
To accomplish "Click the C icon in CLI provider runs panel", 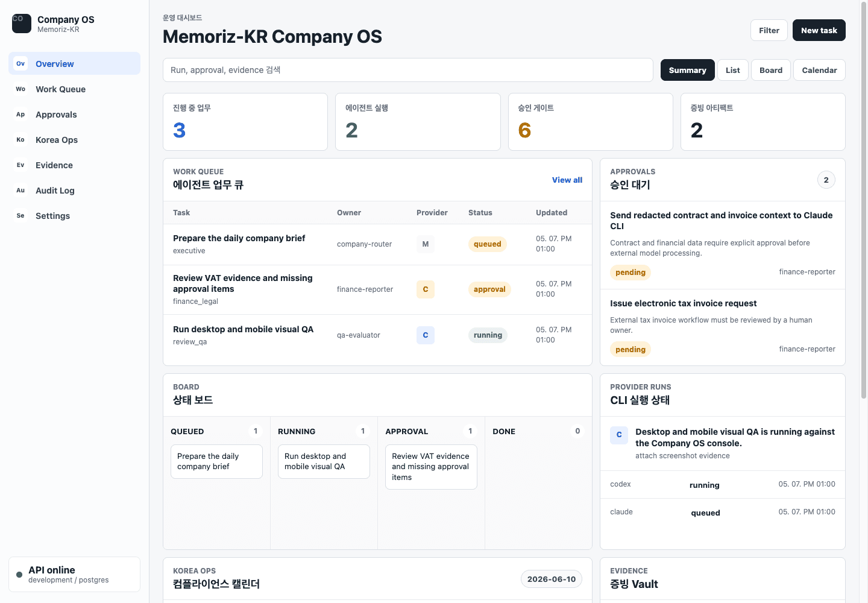I will click(619, 435).
